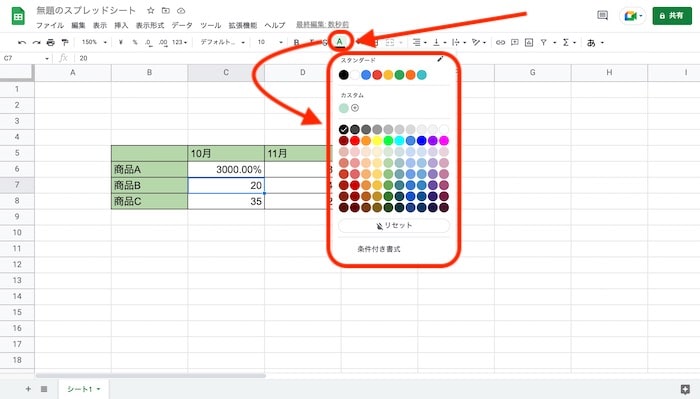This screenshot has height=399, width=700.
Task: Click the name box showing C7
Action: [x=25, y=58]
